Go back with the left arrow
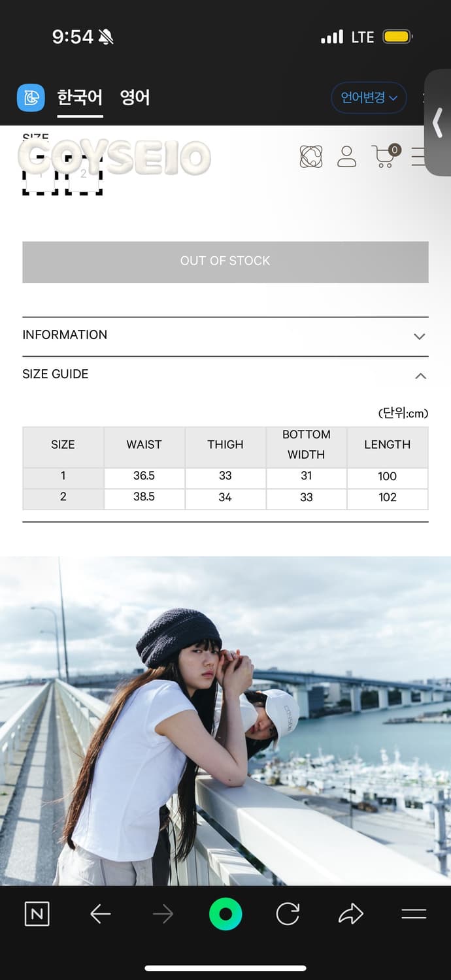 [100, 913]
